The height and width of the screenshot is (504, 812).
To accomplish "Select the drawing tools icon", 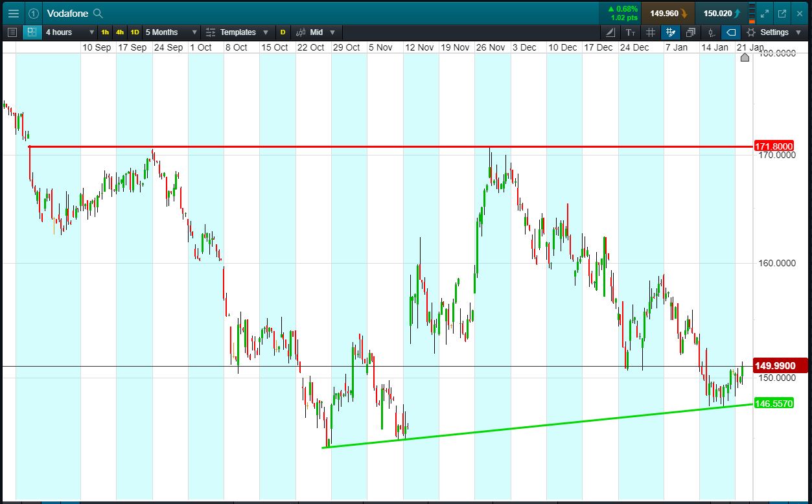I will point(611,32).
